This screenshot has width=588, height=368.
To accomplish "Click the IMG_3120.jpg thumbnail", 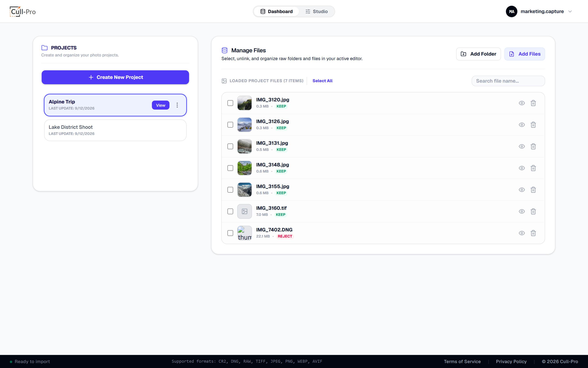I will [x=244, y=103].
